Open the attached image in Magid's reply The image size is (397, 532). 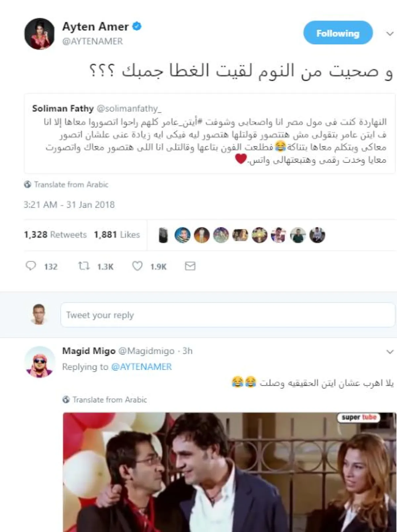[230, 472]
